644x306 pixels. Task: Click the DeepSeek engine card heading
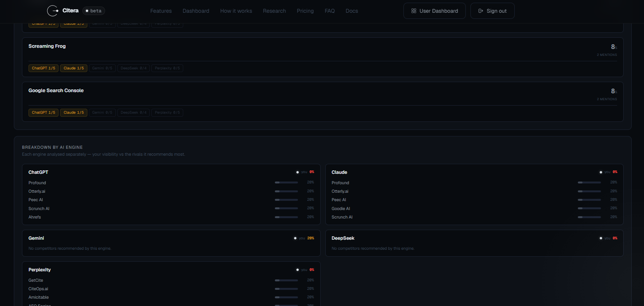pos(343,238)
